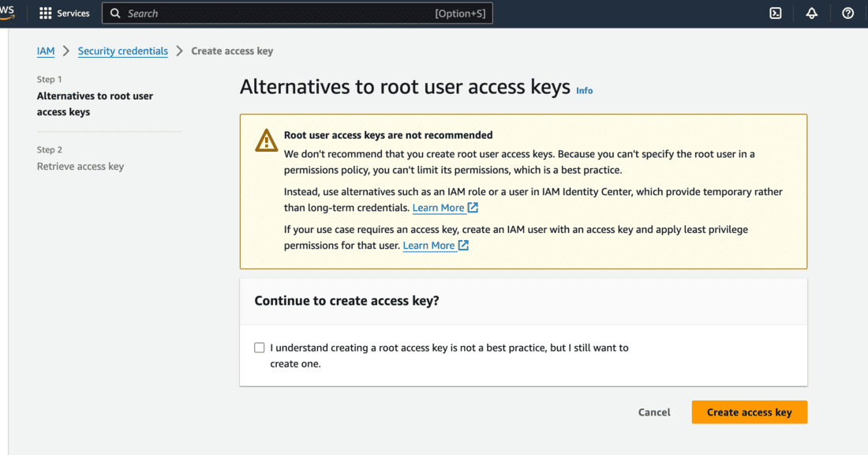Click the AWS logo
This screenshot has width=868, height=455.
[x=7, y=10]
